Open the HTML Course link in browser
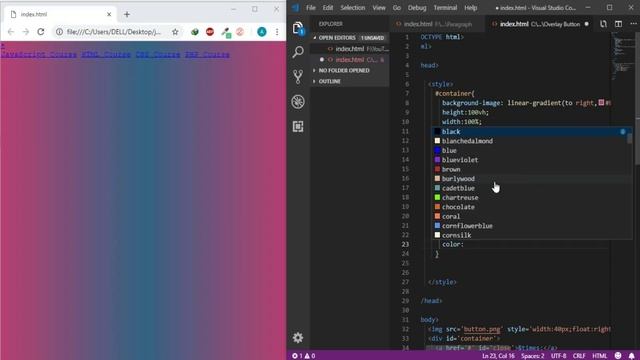 click(106, 54)
